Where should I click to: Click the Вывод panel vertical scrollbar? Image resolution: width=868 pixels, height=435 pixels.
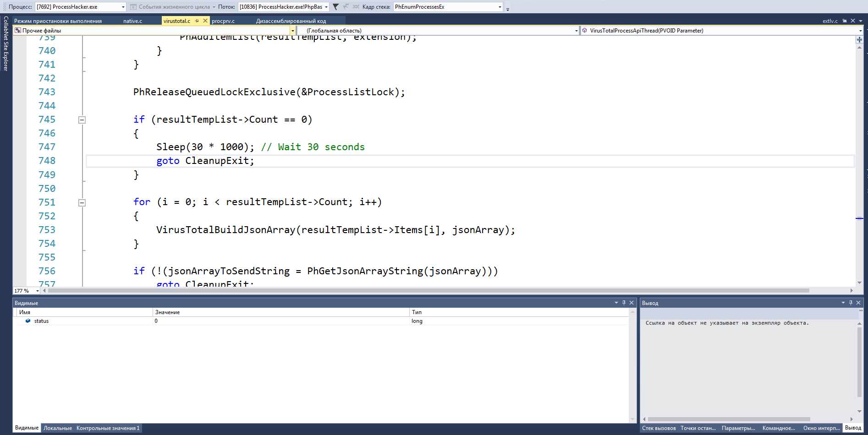859,362
